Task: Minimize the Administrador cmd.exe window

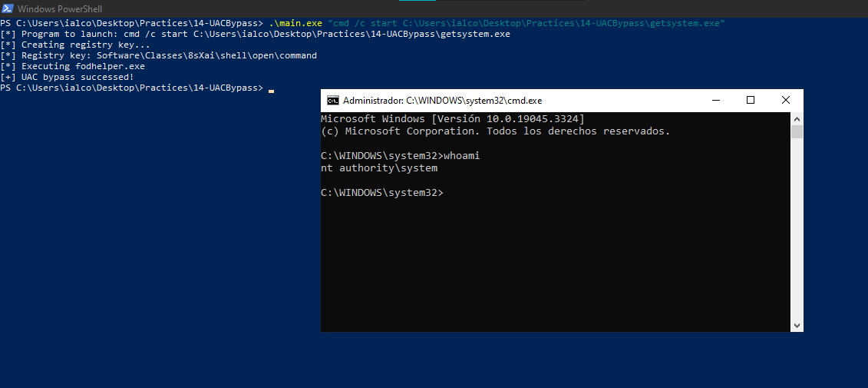Action: pos(716,101)
